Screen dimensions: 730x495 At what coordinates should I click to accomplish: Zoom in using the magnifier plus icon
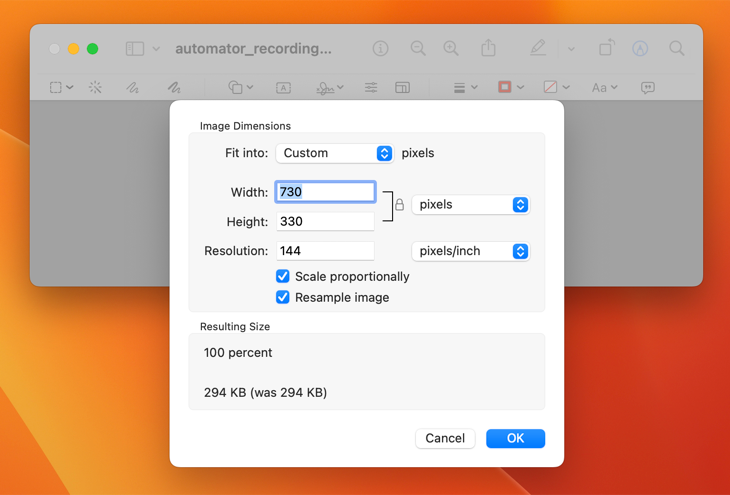coord(451,48)
